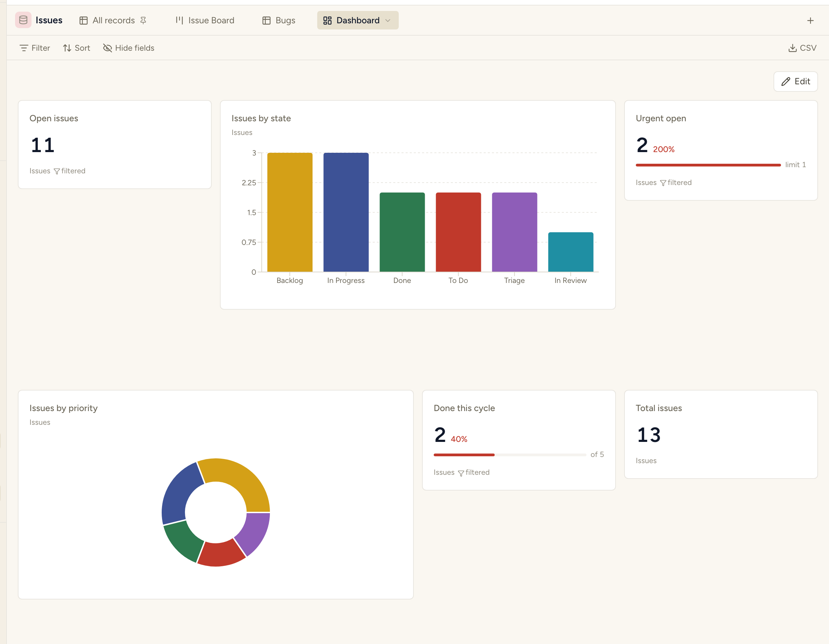Click the Done this cycle progress bar
The image size is (829, 644).
point(510,455)
